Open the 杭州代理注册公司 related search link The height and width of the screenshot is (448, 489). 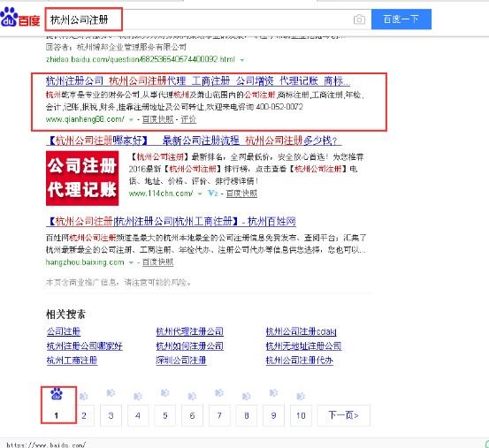click(189, 331)
